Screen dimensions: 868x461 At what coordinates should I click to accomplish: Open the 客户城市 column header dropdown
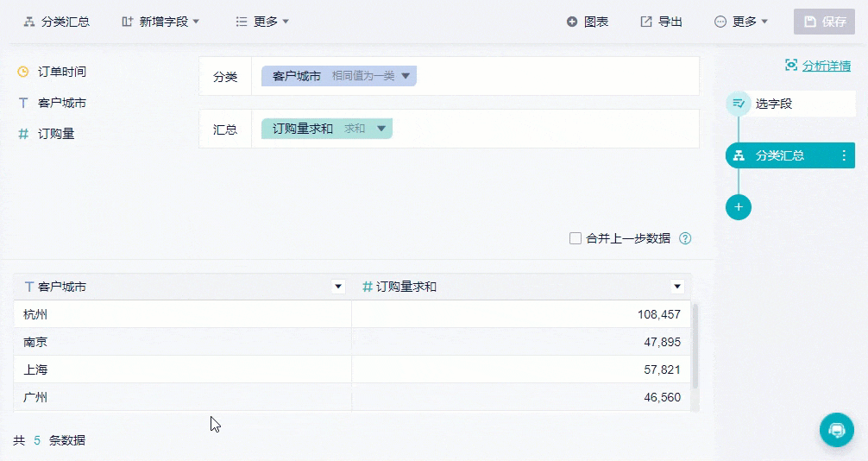click(x=338, y=287)
